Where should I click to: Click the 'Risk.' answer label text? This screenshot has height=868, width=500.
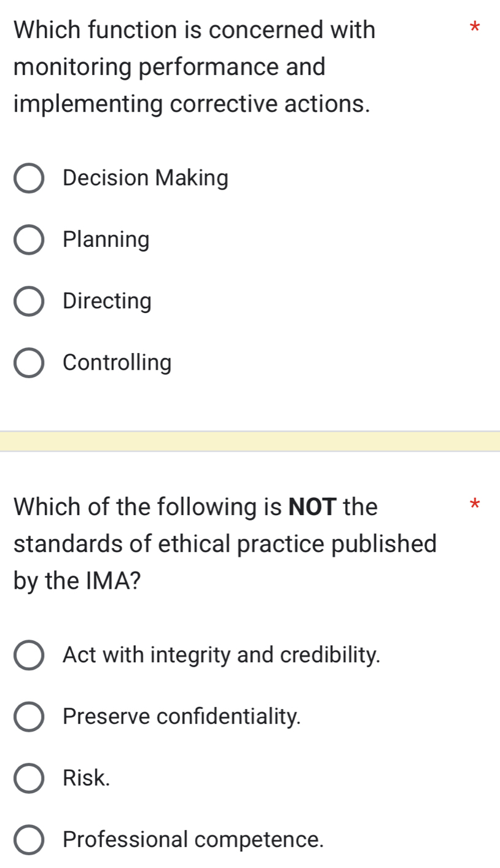pyautogui.click(x=87, y=778)
